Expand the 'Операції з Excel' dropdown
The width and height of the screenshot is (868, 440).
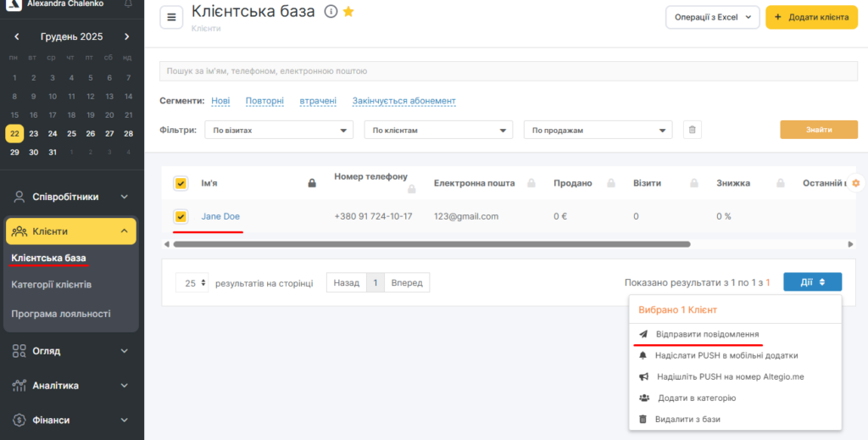coord(712,17)
